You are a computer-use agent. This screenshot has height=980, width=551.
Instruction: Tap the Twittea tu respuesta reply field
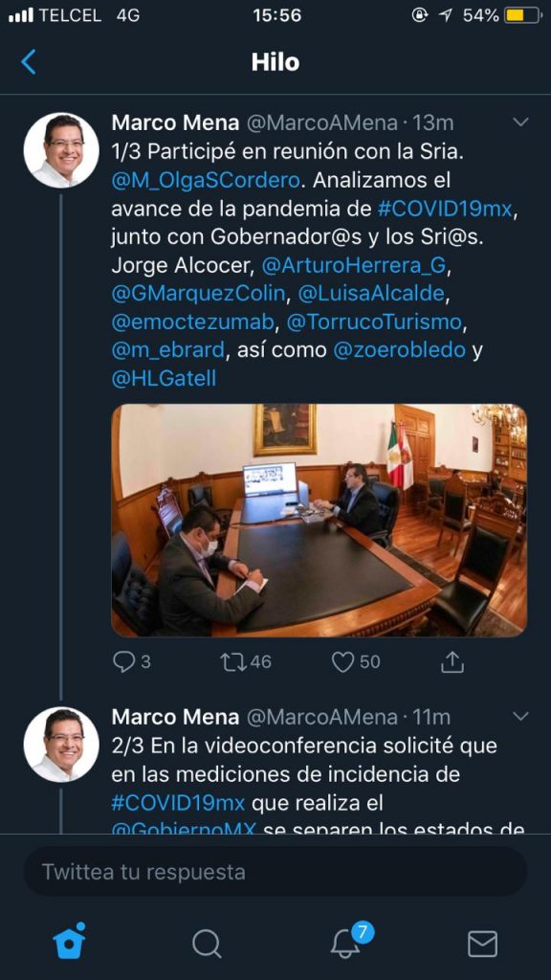click(275, 872)
